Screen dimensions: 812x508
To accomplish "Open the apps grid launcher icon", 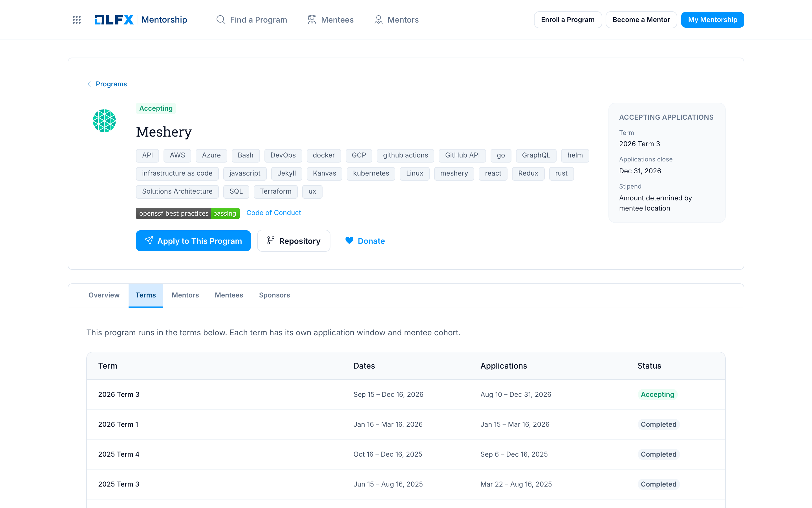I will 76,20.
